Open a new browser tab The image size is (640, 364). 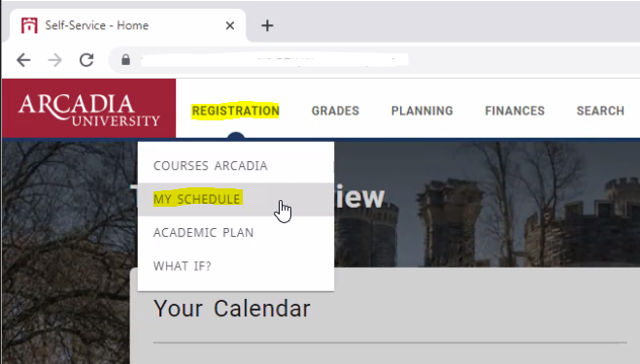pos(267,25)
